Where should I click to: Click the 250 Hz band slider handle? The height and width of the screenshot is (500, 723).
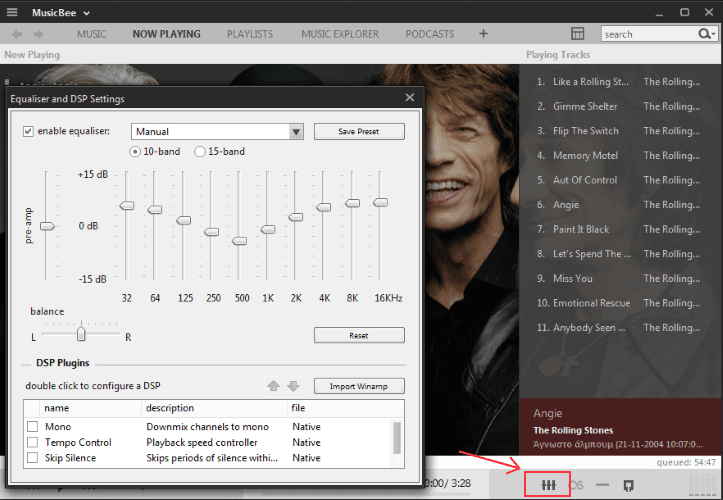[x=212, y=232]
